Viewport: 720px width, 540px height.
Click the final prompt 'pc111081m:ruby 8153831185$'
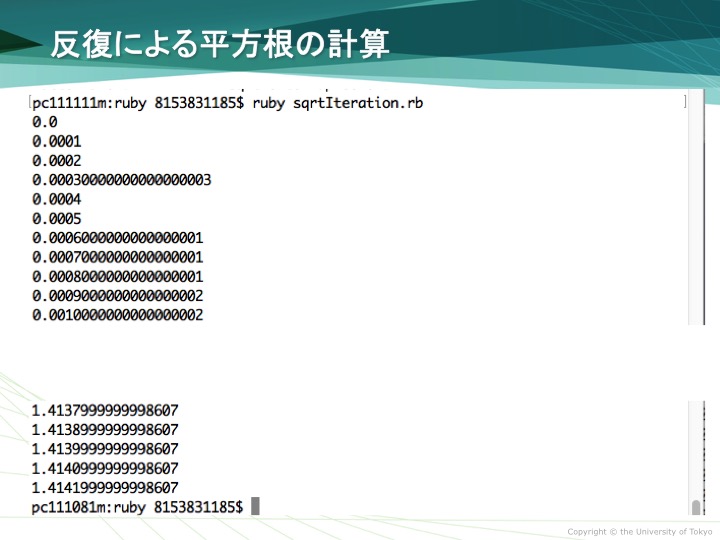tap(137, 507)
